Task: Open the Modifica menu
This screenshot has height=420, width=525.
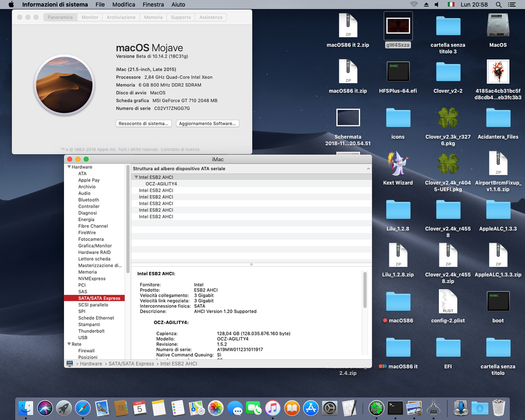Action: [123, 4]
